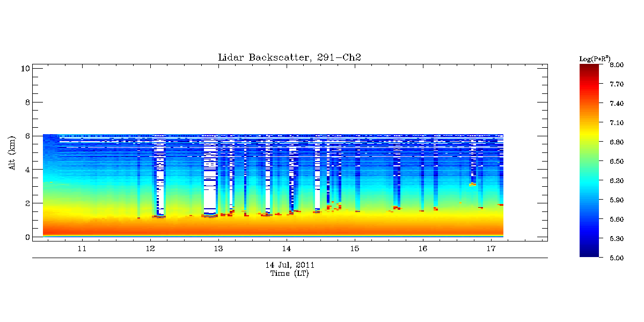Click the y-axis tick label 0
The image size is (644, 322).
click(x=26, y=237)
